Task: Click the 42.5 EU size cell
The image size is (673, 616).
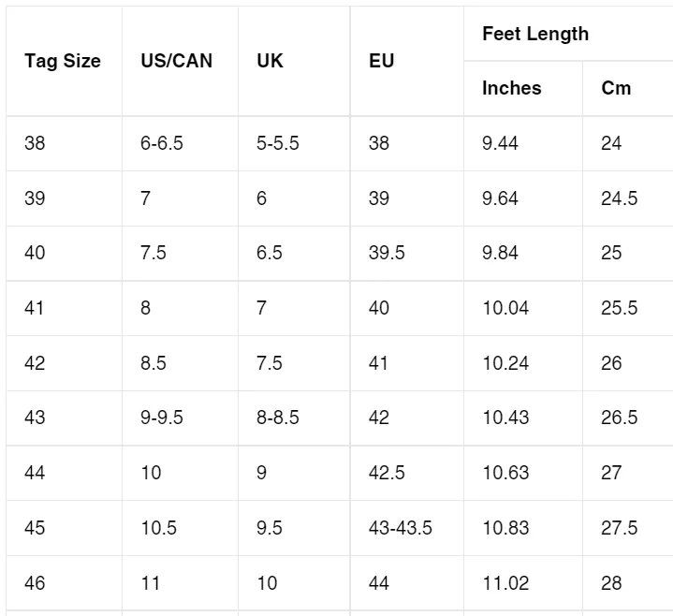Action: pyautogui.click(x=407, y=473)
